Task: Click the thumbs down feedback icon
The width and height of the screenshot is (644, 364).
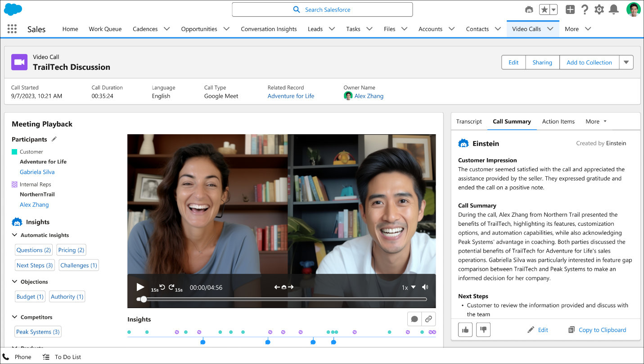Action: tap(483, 330)
